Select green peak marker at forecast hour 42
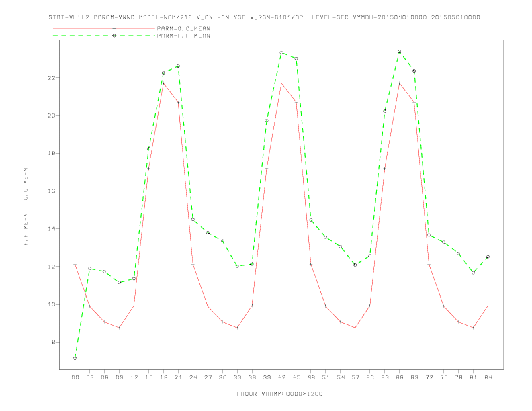The image size is (532, 411). (281, 52)
